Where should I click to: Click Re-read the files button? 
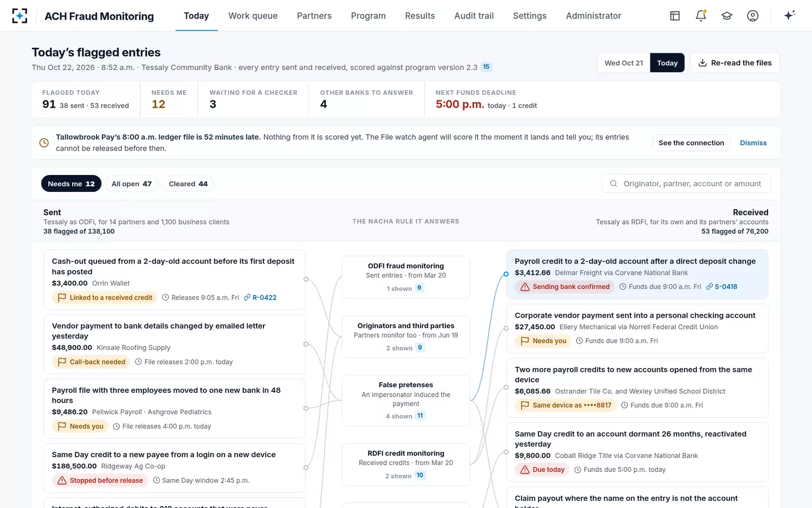tap(735, 63)
